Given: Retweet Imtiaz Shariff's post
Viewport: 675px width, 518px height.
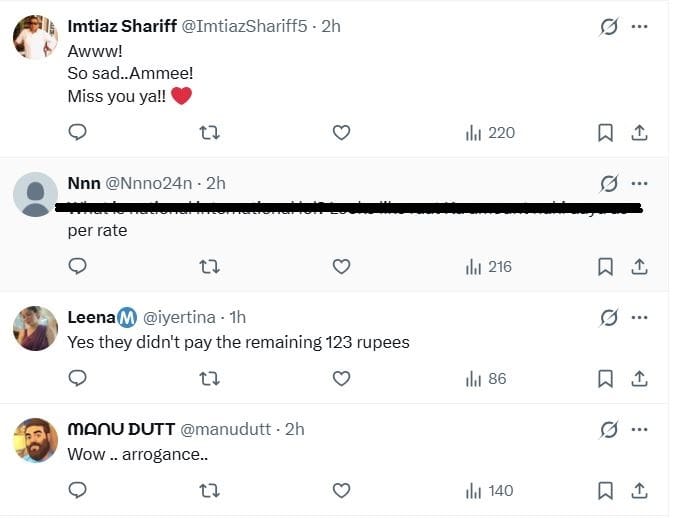Looking at the screenshot, I should click(210, 132).
